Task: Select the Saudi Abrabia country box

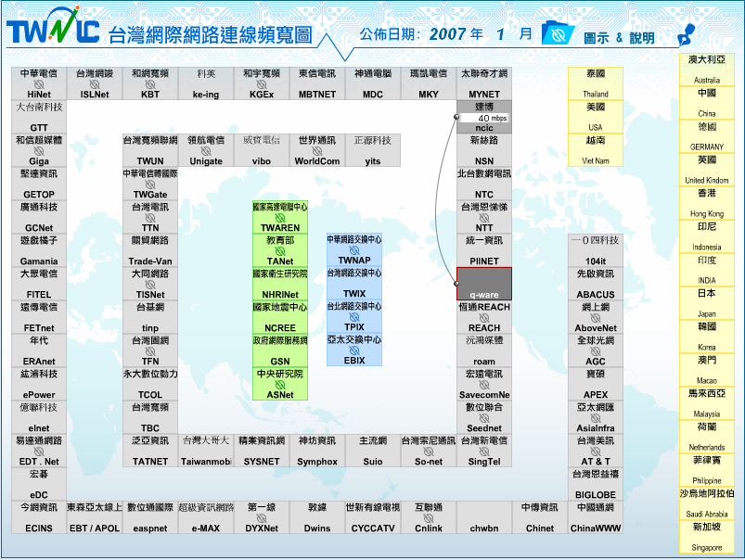Action: pos(707,503)
